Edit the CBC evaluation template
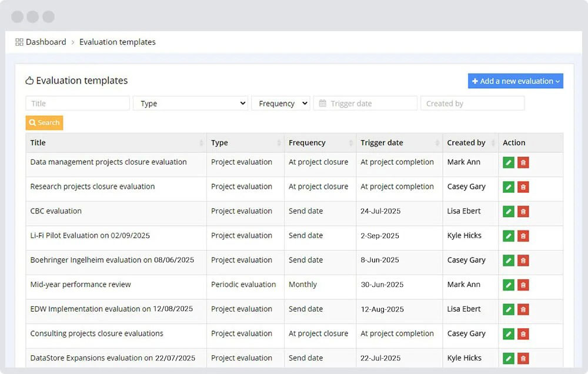 (x=508, y=211)
